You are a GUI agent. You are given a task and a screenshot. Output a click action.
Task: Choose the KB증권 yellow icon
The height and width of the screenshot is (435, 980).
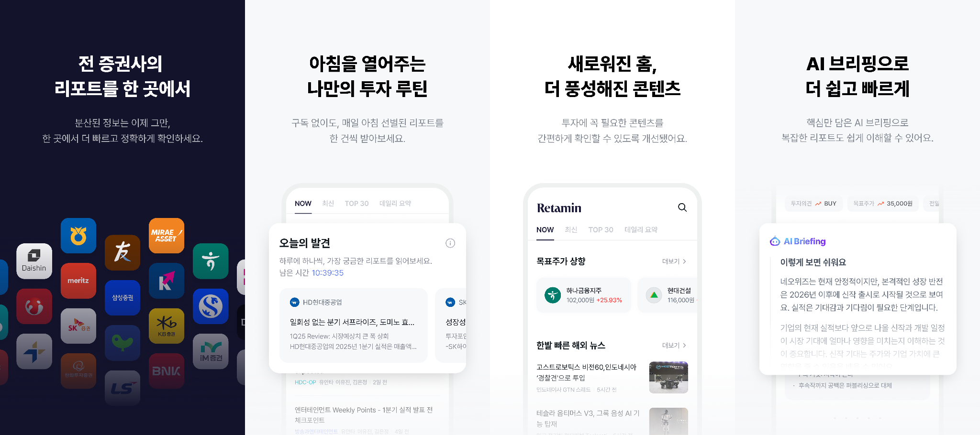(x=167, y=326)
